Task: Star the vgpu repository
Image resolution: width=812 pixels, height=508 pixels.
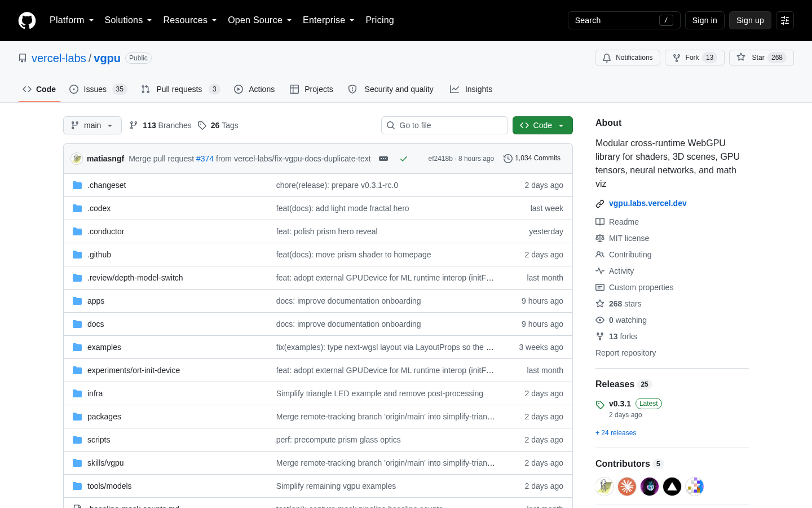Action: coord(761,58)
